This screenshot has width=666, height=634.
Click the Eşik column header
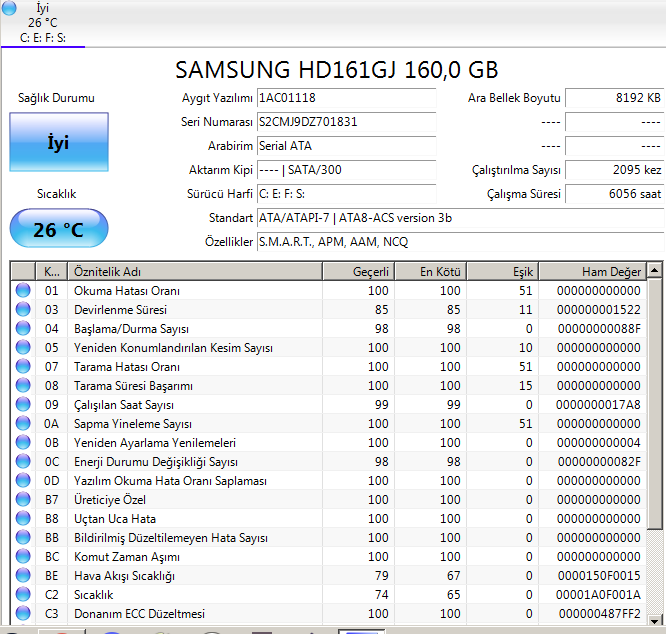(x=503, y=271)
